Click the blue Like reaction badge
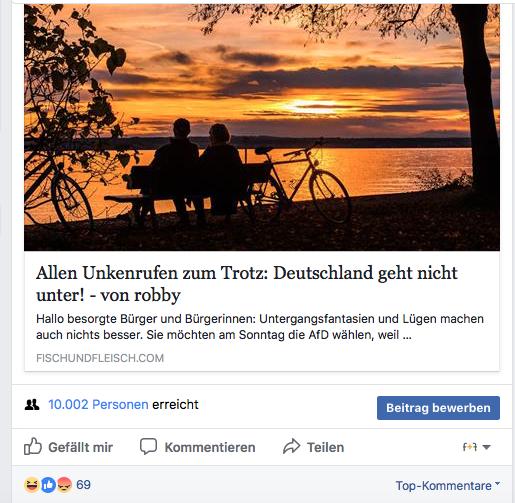Screen dimensions: 515x503 click(48, 485)
